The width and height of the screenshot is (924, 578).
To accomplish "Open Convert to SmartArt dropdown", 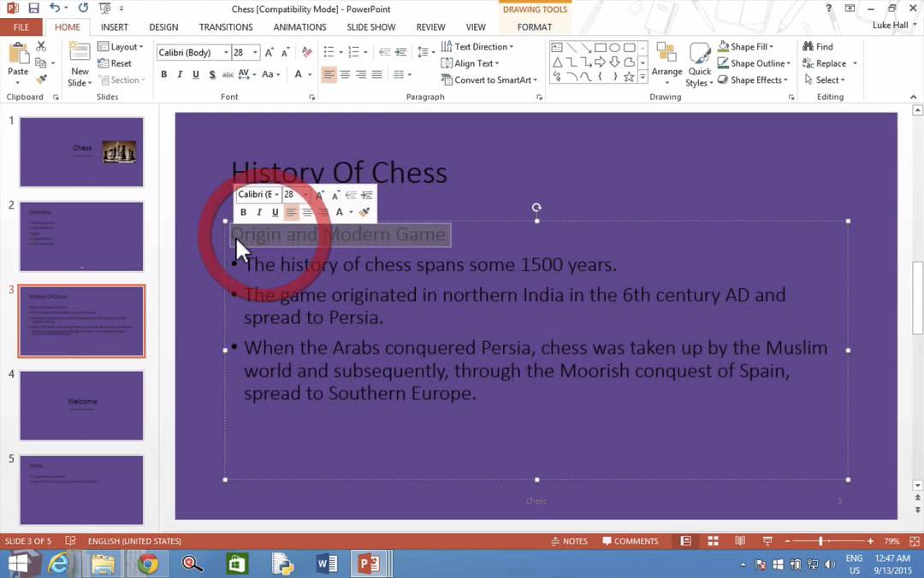I will point(489,80).
